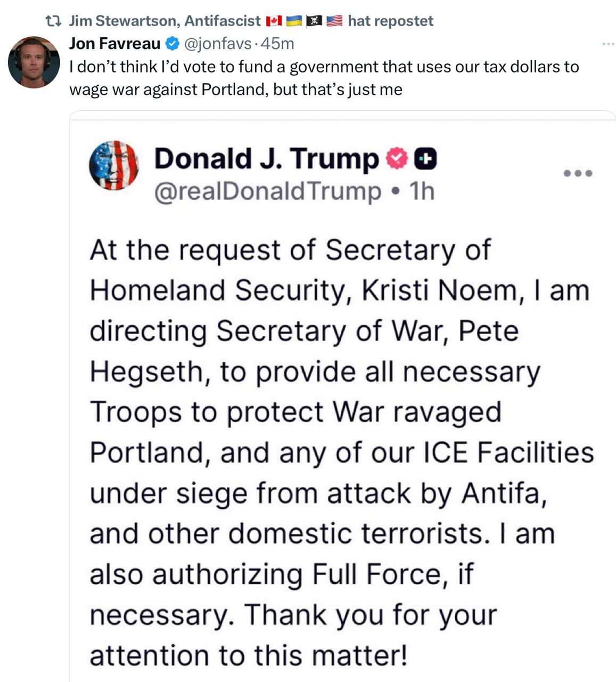616x682 pixels.
Task: Click the Canadian flag emoji
Action: (x=274, y=21)
